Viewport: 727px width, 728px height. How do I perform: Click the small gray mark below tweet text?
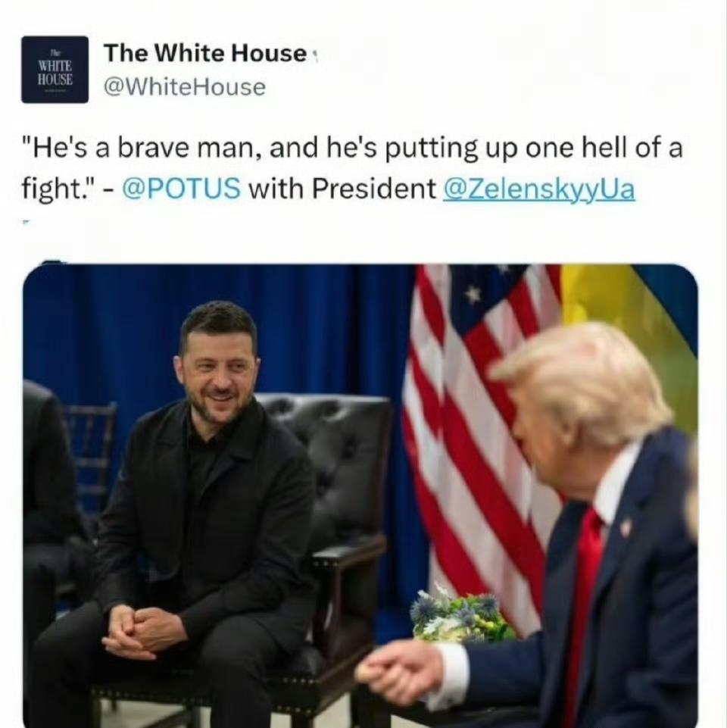click(26, 222)
